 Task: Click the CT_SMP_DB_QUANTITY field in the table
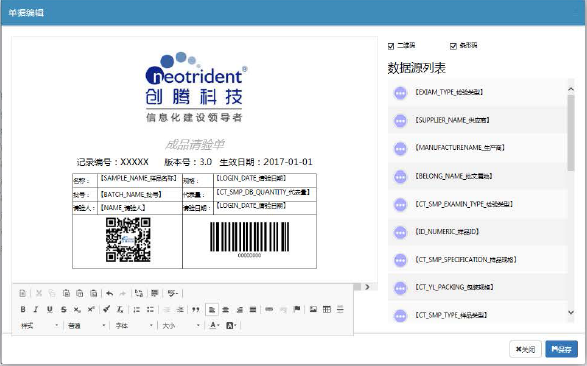tap(263, 192)
